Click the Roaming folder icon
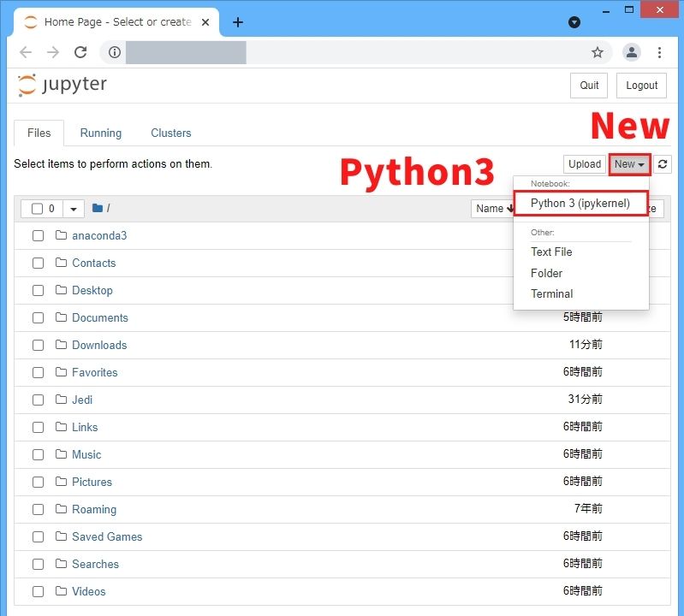The image size is (684, 616). pos(61,509)
